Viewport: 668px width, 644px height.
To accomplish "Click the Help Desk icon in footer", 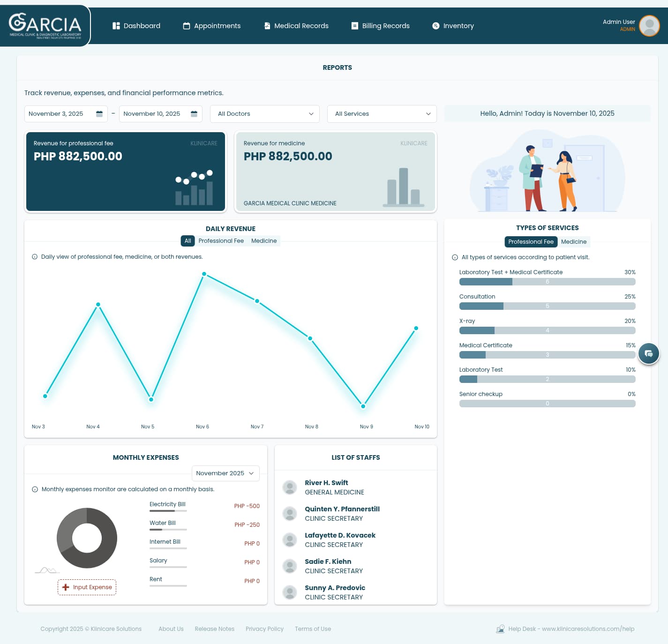I will pos(500,629).
